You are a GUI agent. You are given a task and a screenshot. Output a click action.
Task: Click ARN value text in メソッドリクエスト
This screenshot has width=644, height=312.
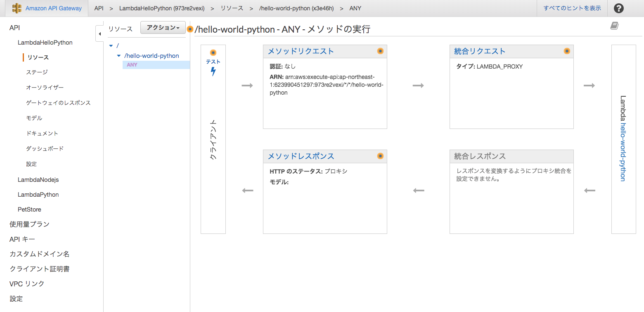[327, 85]
